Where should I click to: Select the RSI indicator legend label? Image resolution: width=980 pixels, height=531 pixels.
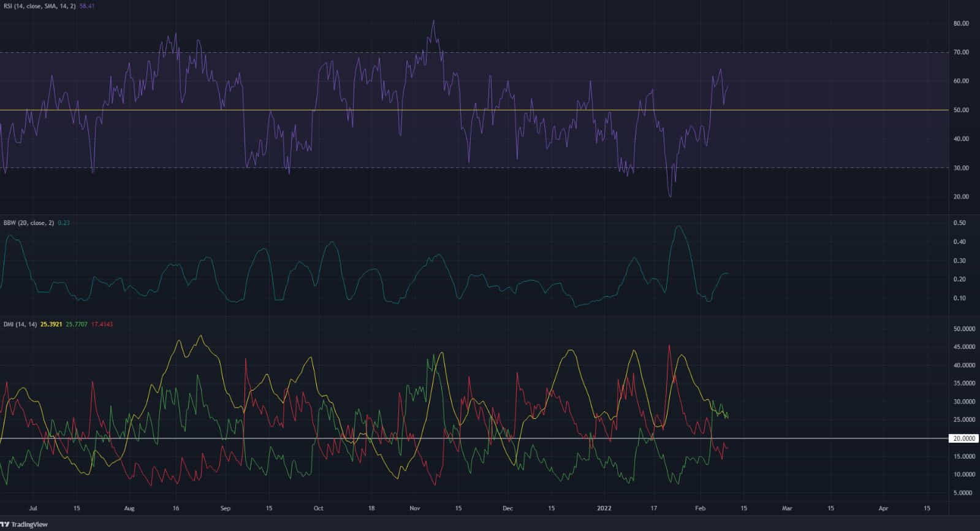(x=40, y=6)
